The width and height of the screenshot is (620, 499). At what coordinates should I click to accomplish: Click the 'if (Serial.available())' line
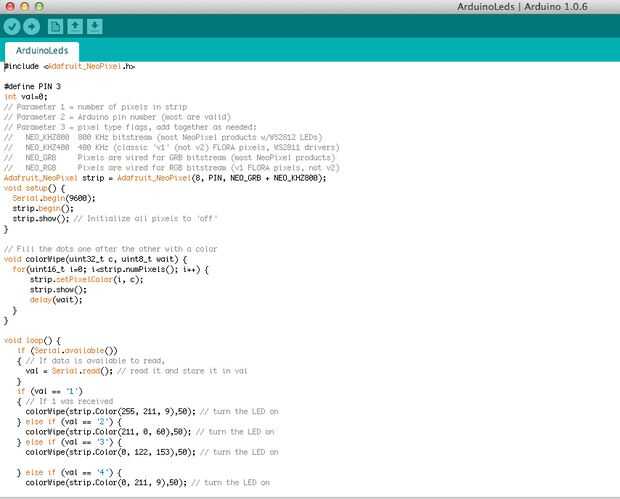[x=67, y=351]
